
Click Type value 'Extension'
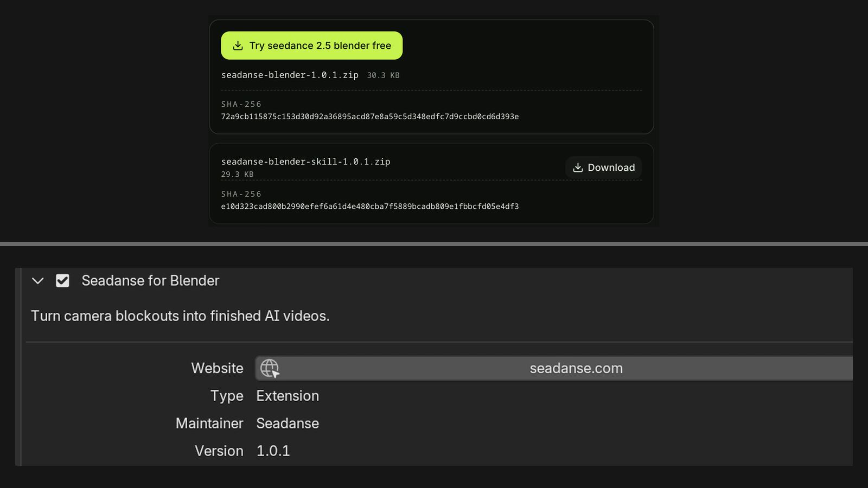pyautogui.click(x=288, y=396)
